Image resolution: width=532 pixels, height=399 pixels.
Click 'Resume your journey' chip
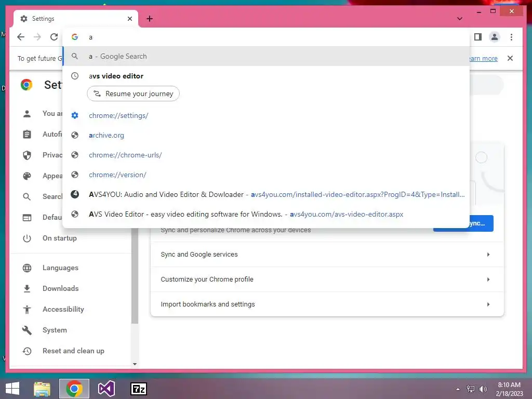[134, 94]
